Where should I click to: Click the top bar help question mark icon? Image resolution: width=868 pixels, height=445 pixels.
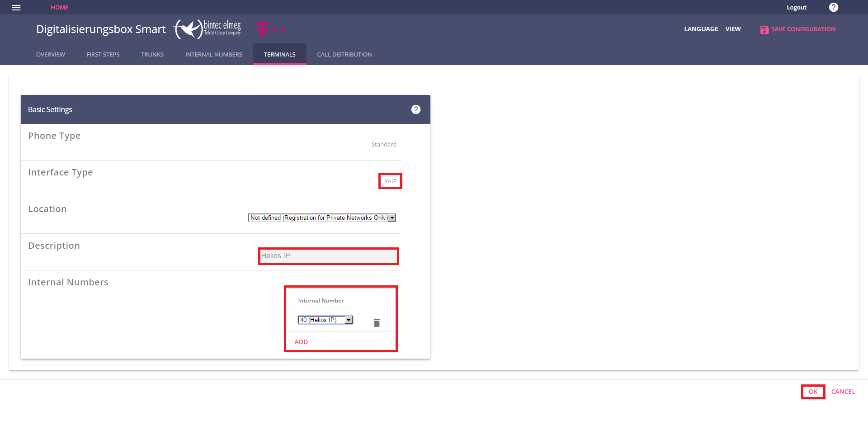click(x=833, y=7)
